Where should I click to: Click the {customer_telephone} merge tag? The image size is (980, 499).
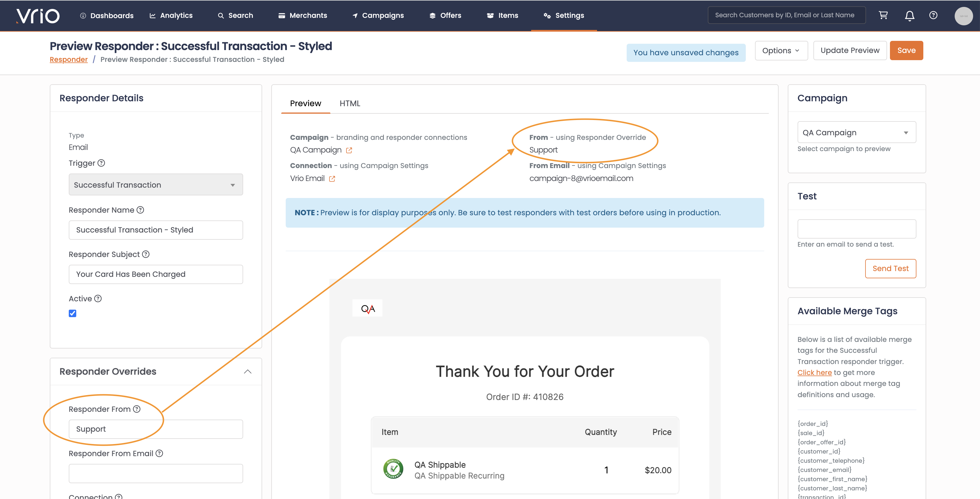coord(831,460)
